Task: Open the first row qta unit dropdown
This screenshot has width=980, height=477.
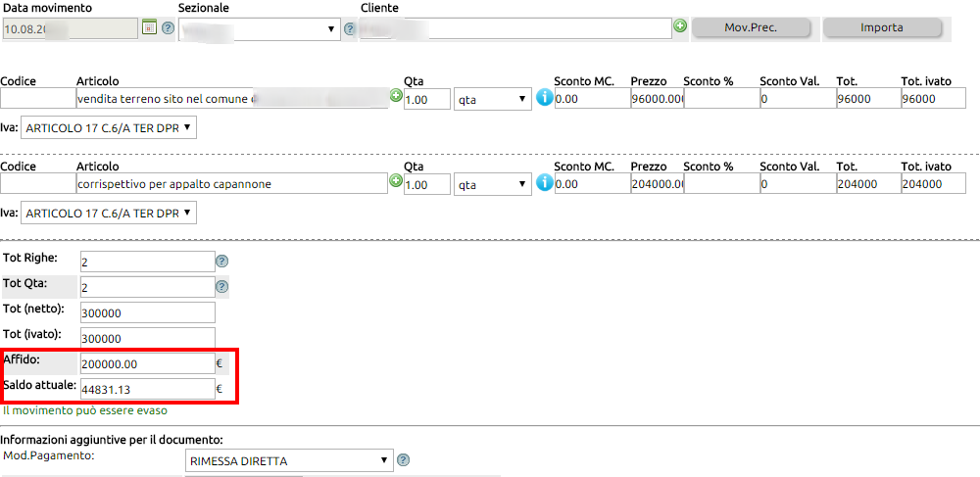Action: click(x=492, y=99)
